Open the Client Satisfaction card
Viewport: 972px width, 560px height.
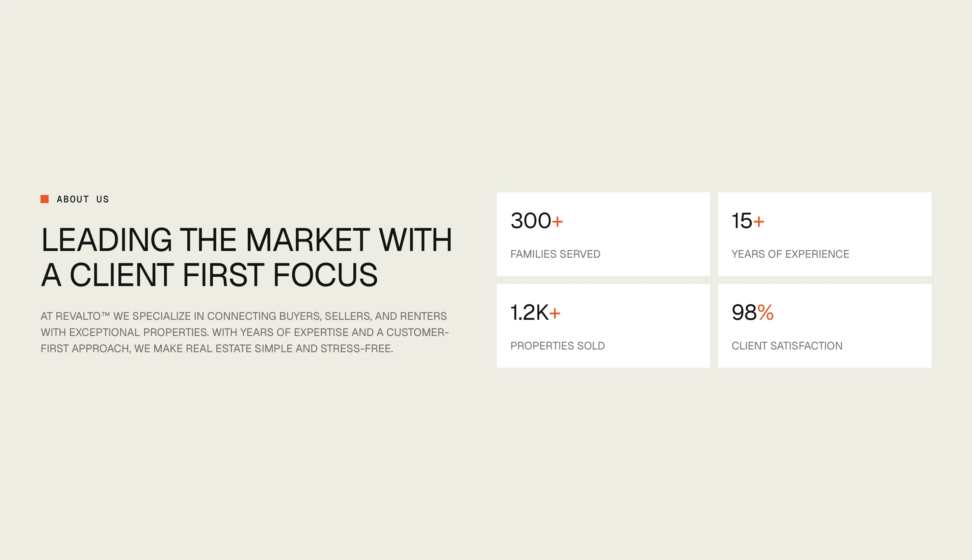tap(825, 326)
